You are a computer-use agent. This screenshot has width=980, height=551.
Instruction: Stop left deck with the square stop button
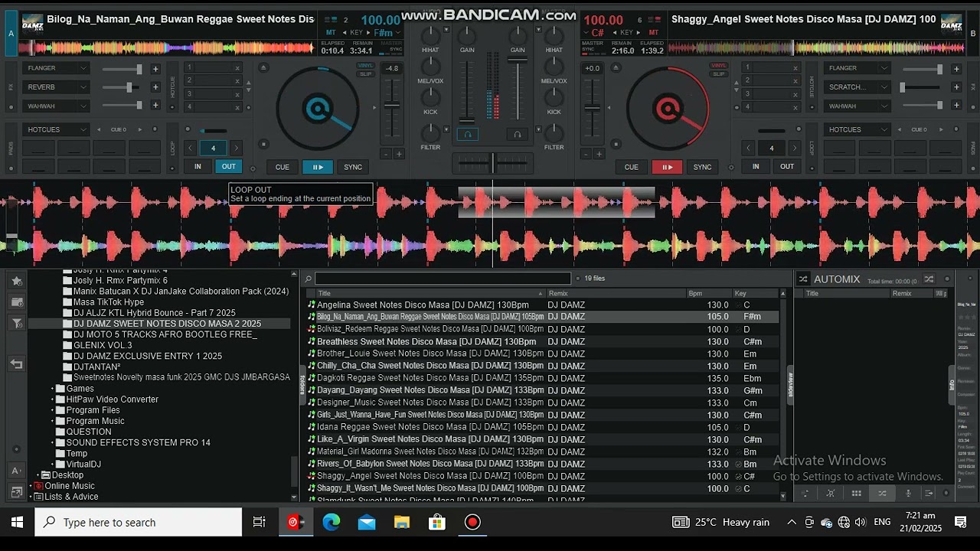click(x=263, y=144)
